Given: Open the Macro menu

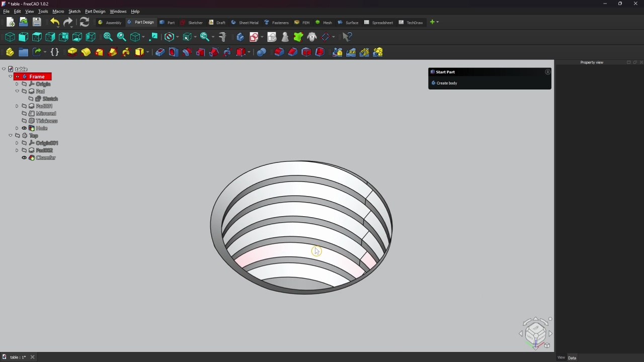Looking at the screenshot, I should [x=58, y=11].
